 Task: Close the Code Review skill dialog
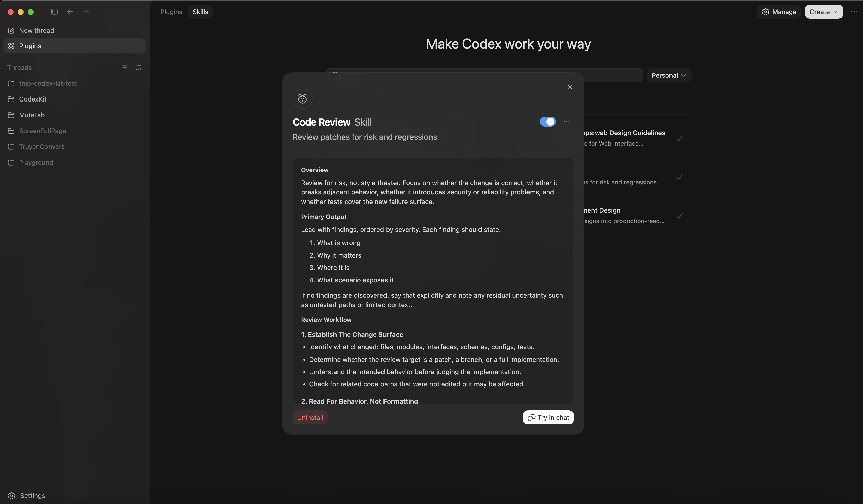pyautogui.click(x=570, y=87)
